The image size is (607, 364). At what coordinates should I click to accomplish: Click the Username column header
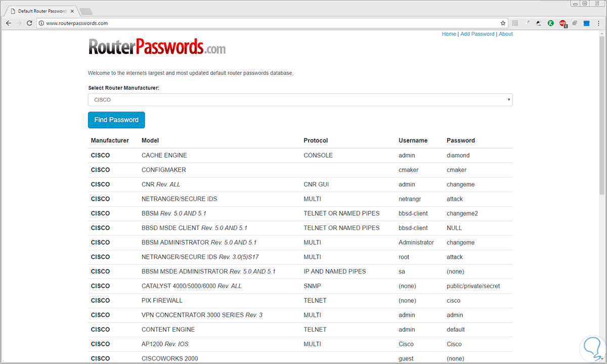point(413,141)
